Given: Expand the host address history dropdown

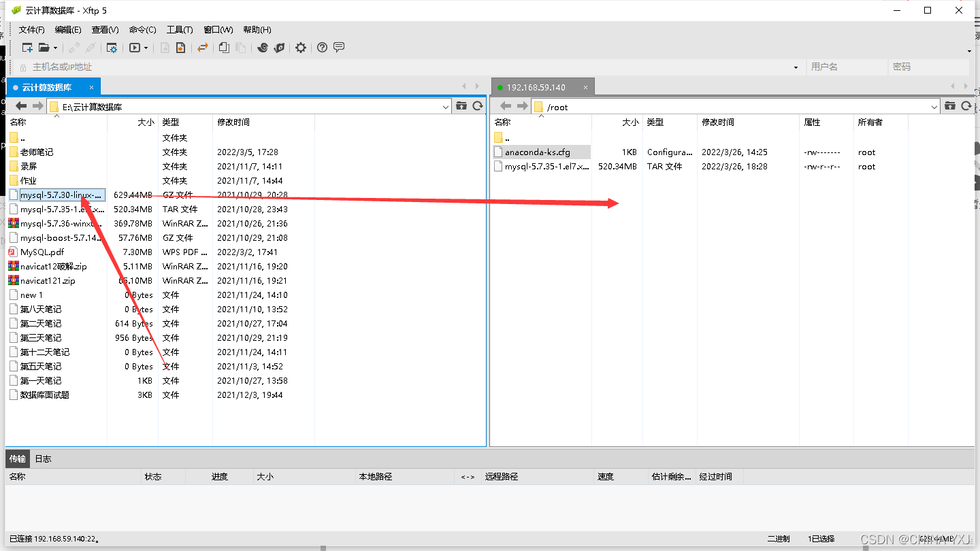Looking at the screenshot, I should pos(796,67).
